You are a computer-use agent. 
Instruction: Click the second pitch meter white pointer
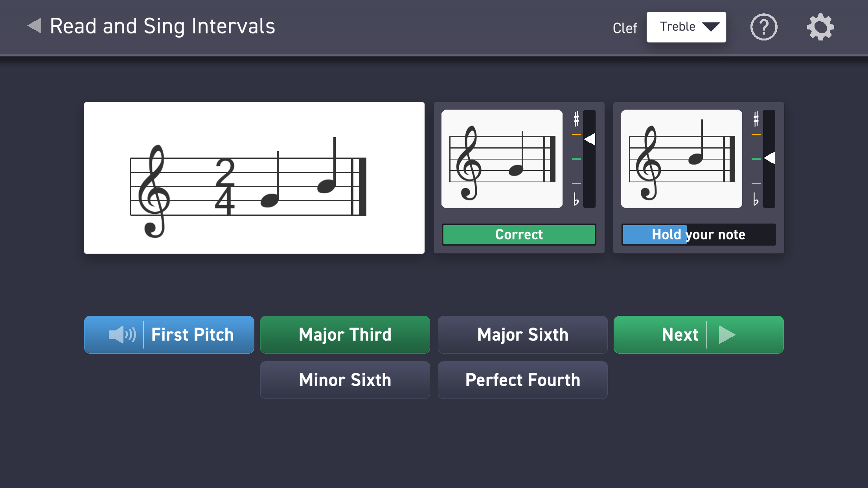click(769, 158)
